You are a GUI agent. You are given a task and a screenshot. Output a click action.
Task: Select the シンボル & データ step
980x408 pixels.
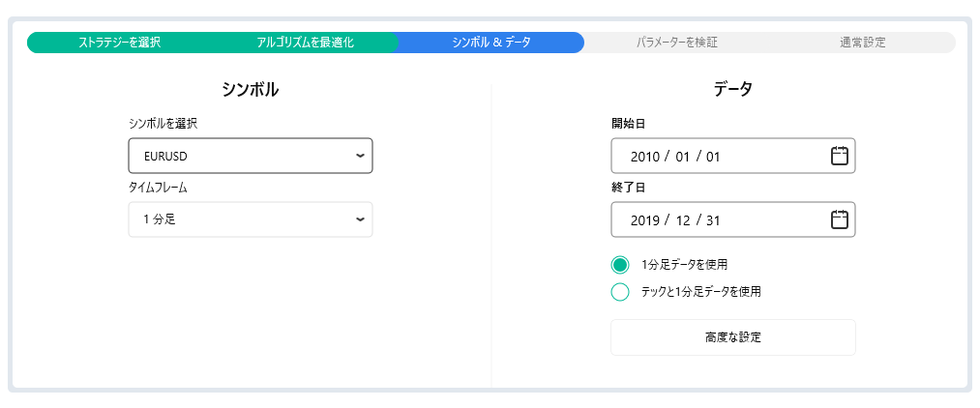[490, 43]
